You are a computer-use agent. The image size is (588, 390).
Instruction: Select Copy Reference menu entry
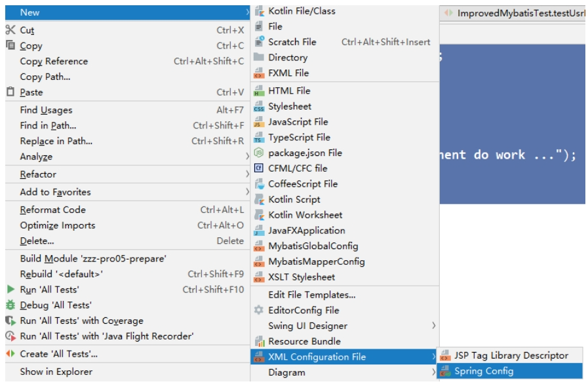(x=128, y=61)
